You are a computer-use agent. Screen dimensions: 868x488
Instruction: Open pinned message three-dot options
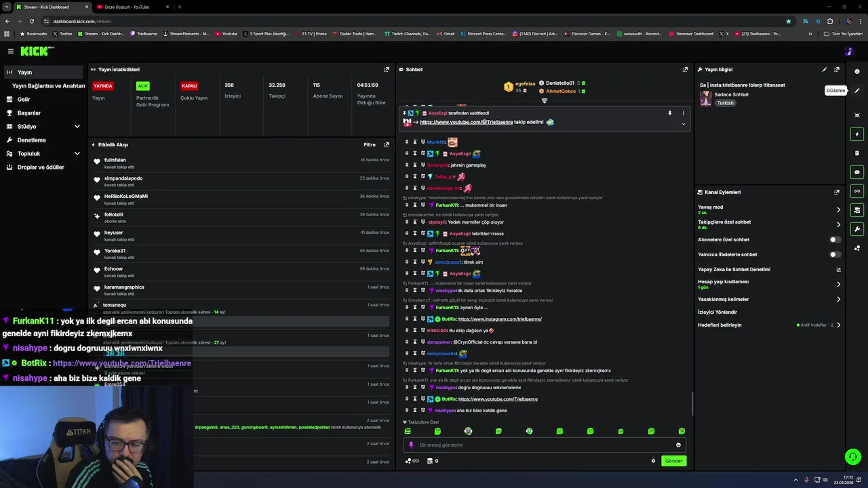[683, 113]
